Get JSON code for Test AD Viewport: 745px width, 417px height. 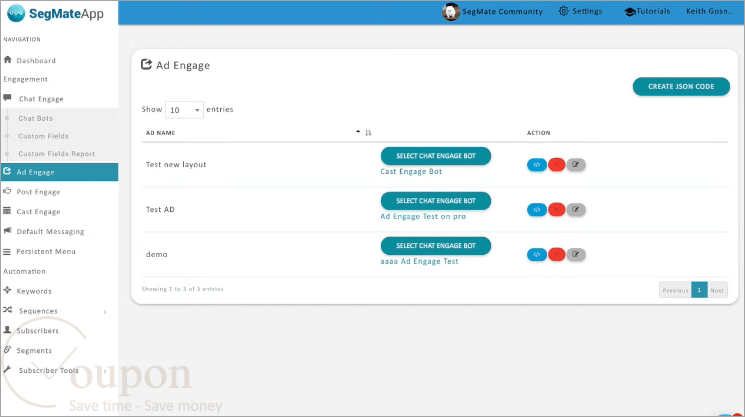click(537, 209)
